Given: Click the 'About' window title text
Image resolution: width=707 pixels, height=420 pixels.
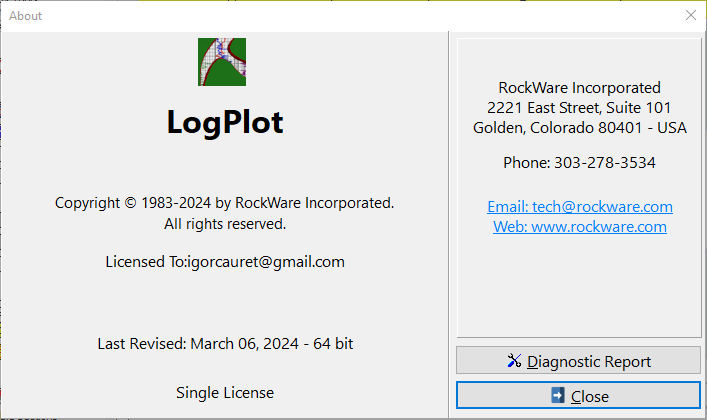Looking at the screenshot, I should [26, 16].
